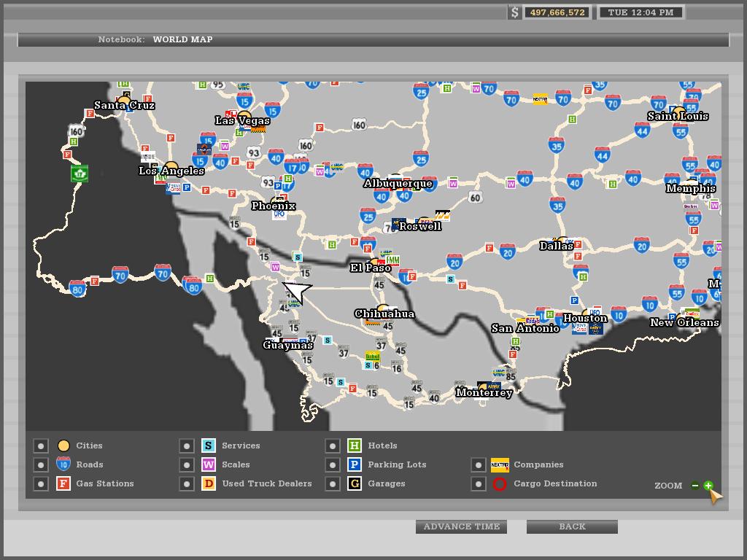
Task: Toggle the Used Truck Dealers checkbox
Action: pos(187,484)
